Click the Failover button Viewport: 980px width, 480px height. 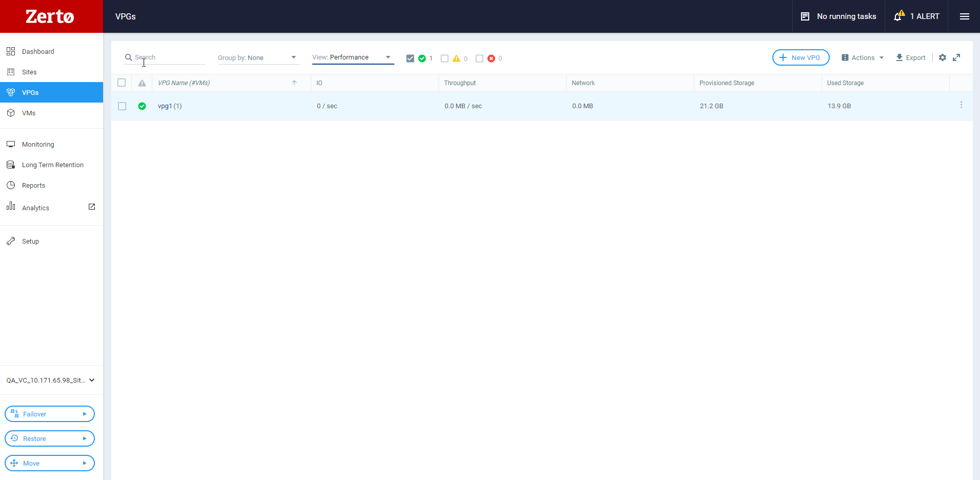[x=50, y=414]
